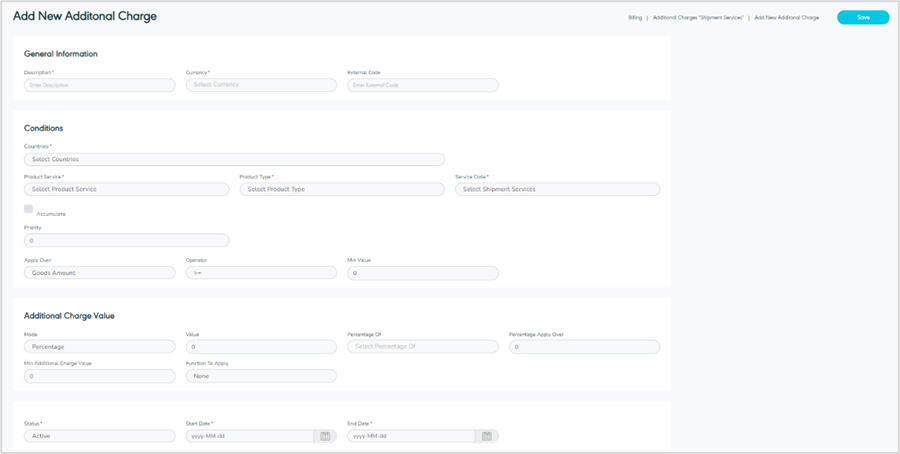Click the Priority input field

[x=126, y=240]
